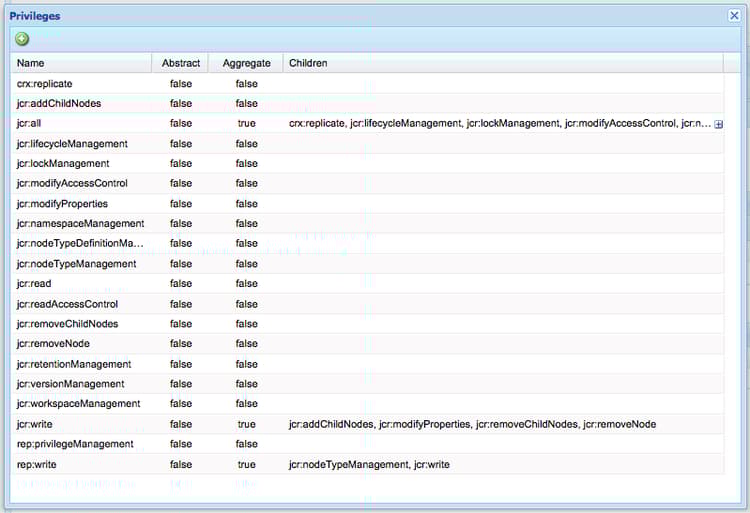Click the Children column header

tap(503, 63)
